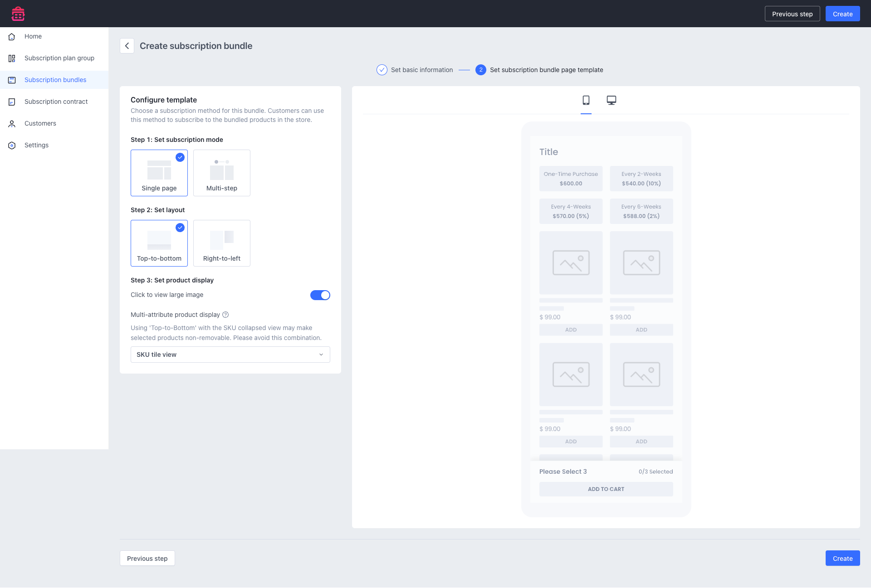Screen dimensions: 871x588
Task: Click 'Create subscription bundle' page heading
Action: pyautogui.click(x=196, y=46)
